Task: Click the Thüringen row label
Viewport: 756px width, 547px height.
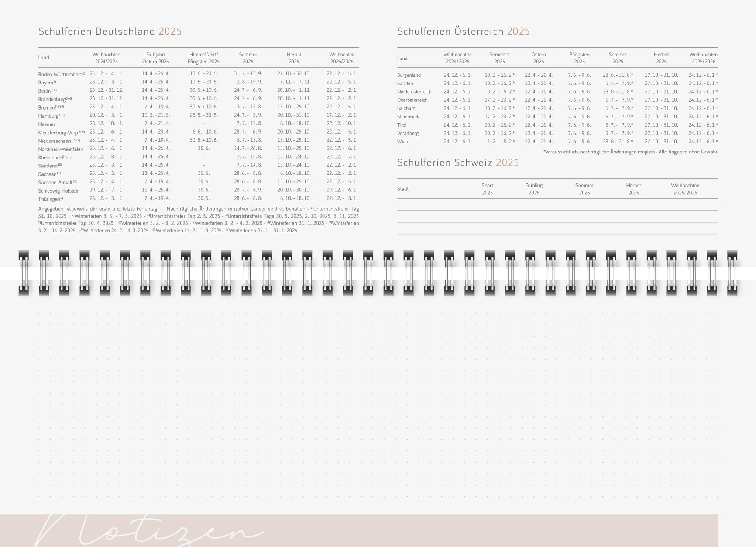Action: click(51, 199)
